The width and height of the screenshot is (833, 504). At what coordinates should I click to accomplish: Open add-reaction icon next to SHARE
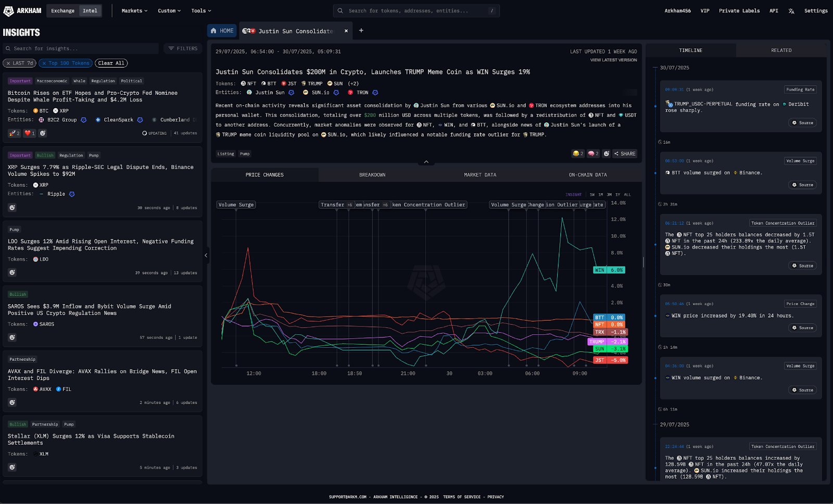click(607, 154)
